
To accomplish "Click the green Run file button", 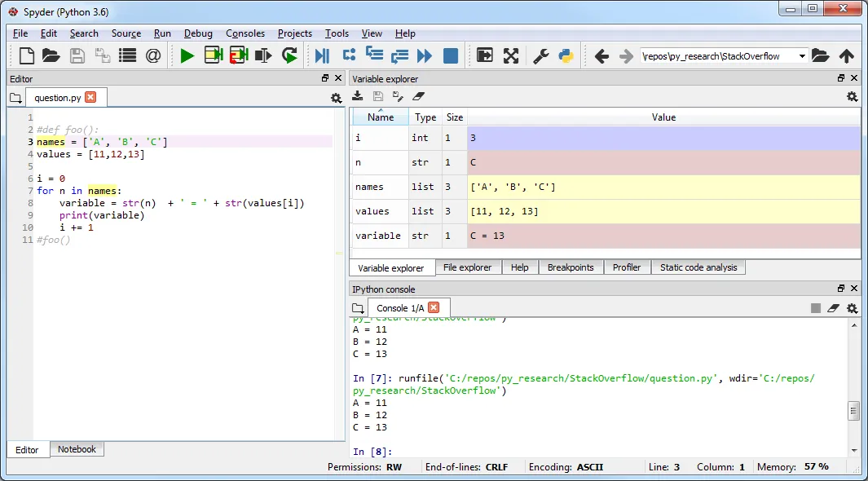I will (x=187, y=55).
